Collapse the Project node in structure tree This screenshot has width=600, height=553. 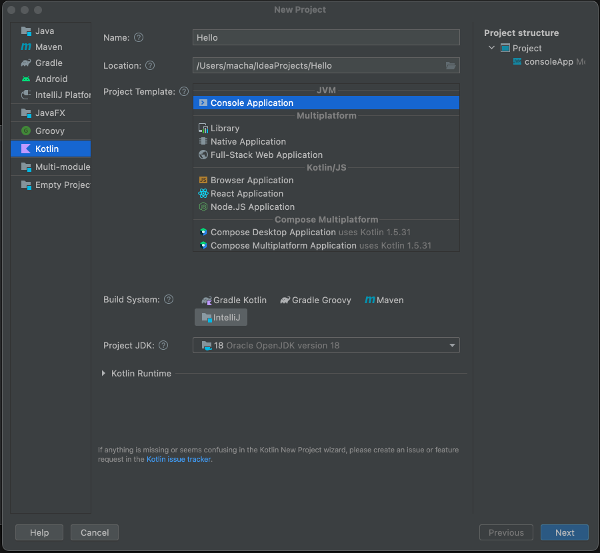click(492, 48)
